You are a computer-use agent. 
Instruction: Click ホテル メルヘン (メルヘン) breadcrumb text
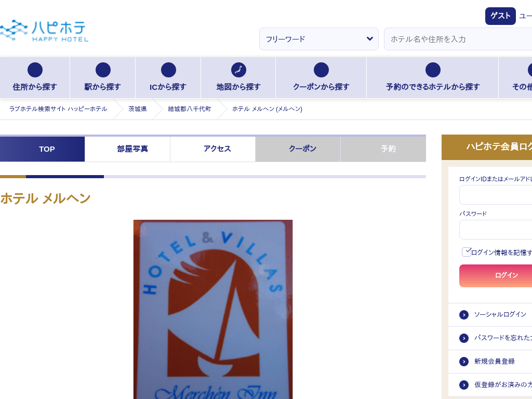[267, 109]
